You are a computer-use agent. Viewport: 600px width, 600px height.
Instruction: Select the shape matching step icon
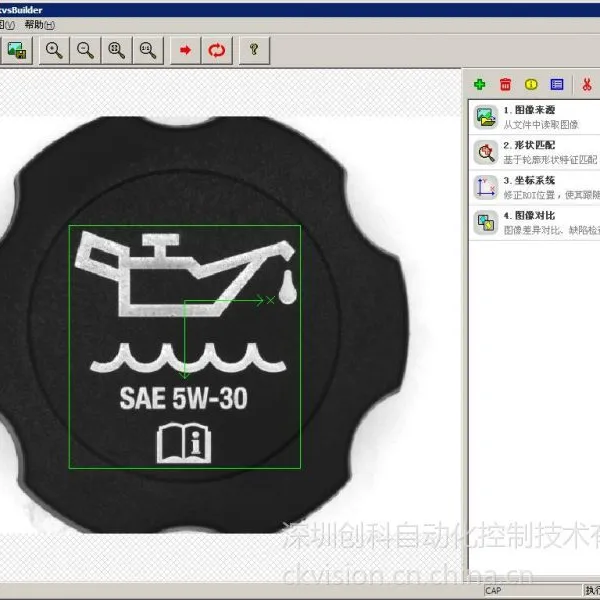[486, 152]
